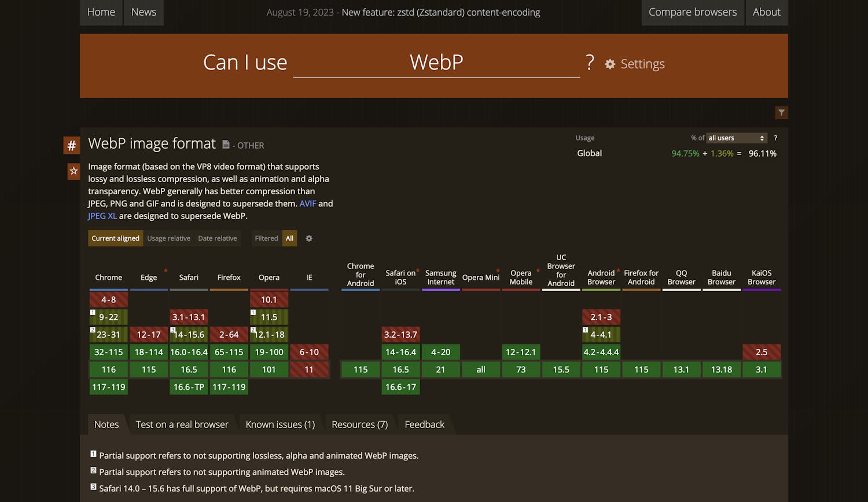The height and width of the screenshot is (502, 868).
Task: Click the WebP search input field
Action: coord(436,62)
